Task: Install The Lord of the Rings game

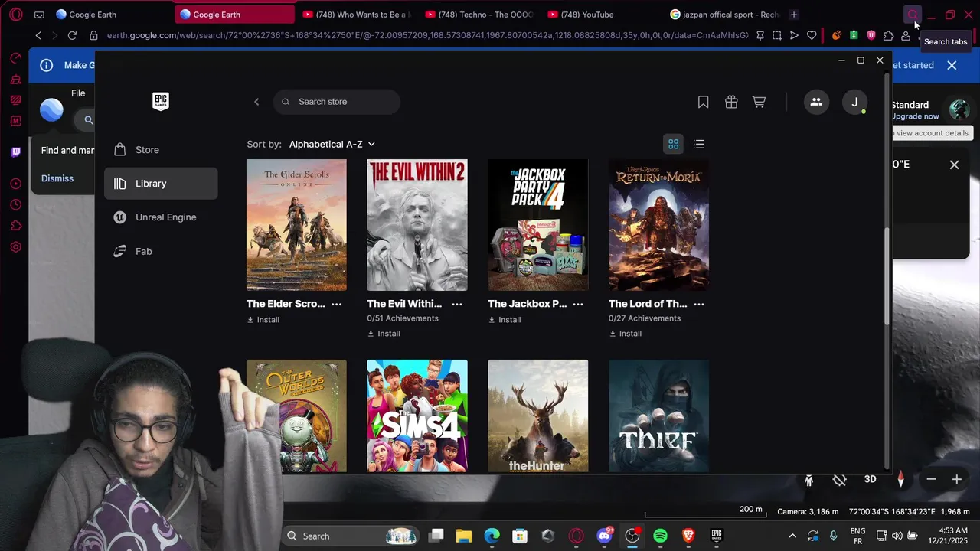Action: tap(626, 334)
